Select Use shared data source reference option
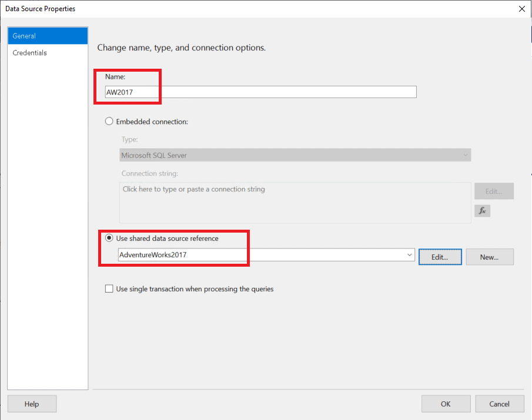The width and height of the screenshot is (532, 420). tap(109, 238)
